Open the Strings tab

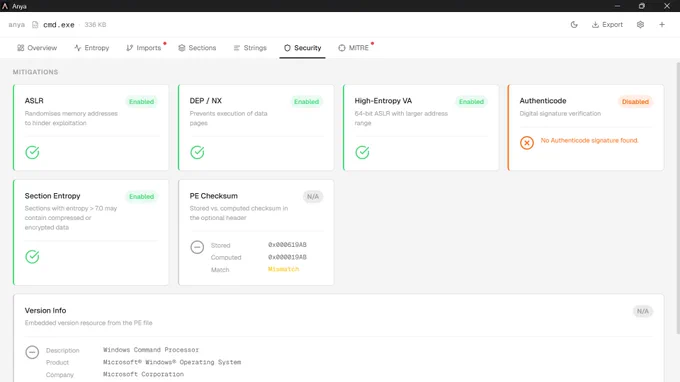(x=250, y=48)
